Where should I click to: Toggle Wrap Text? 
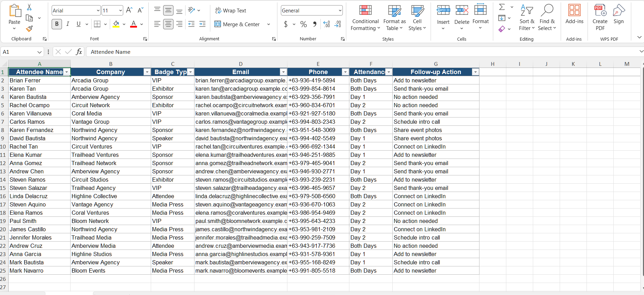(231, 11)
